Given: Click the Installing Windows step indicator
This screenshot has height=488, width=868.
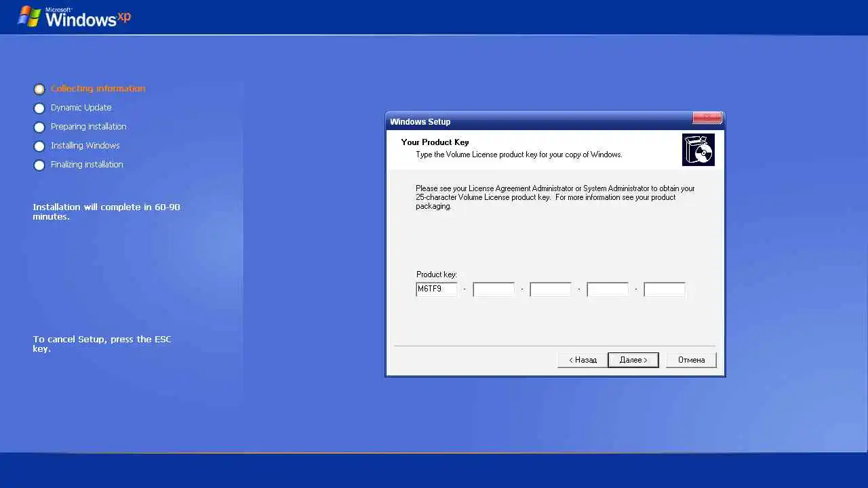Looking at the screenshot, I should click(39, 146).
